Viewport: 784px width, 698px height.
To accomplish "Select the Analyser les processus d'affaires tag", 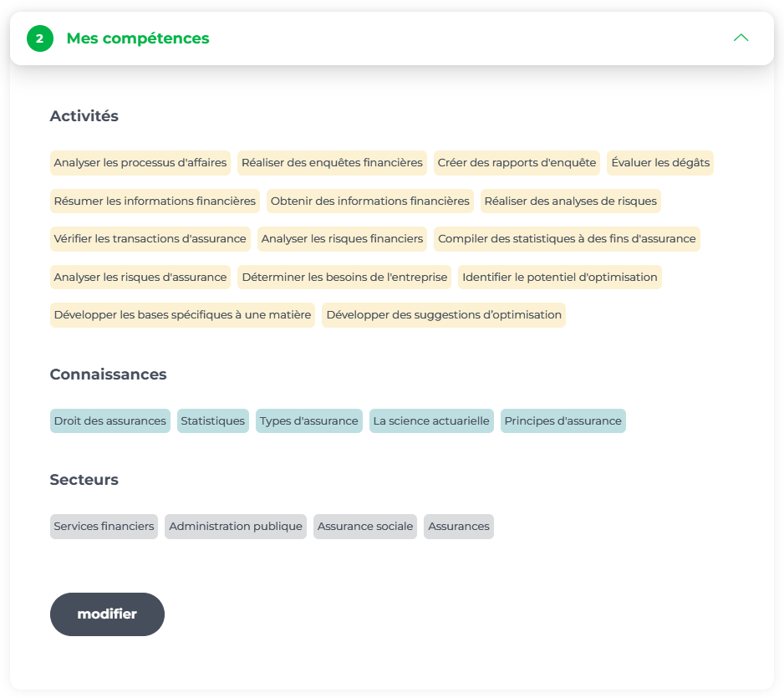I will click(x=140, y=163).
